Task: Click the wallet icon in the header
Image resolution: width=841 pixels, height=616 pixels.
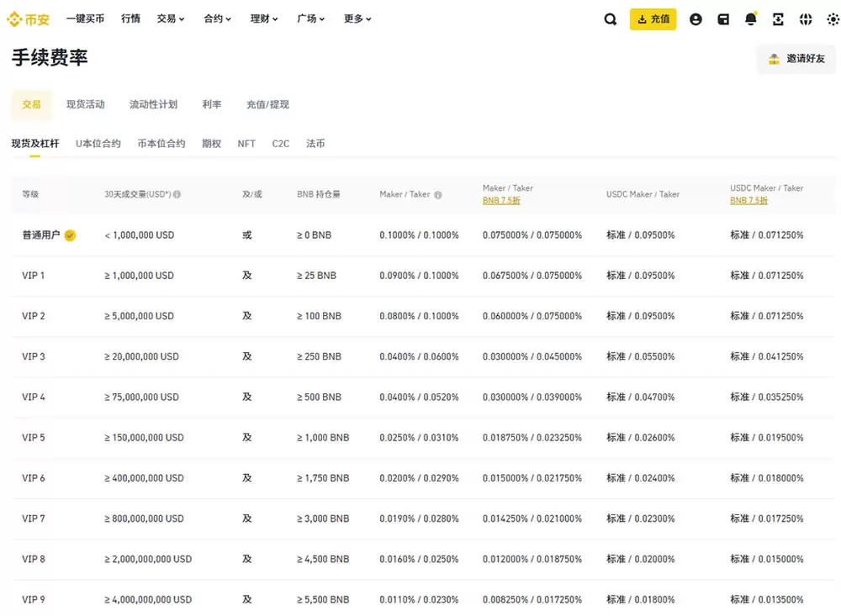Action: (x=722, y=18)
